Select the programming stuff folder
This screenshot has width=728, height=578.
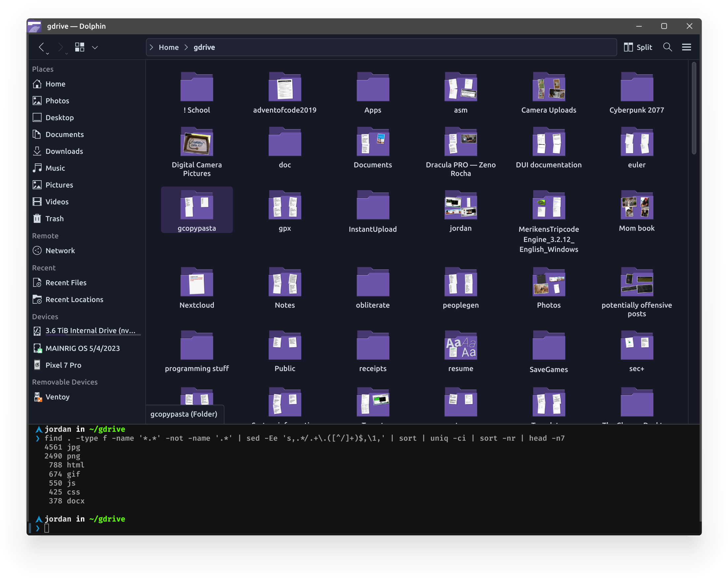[197, 351]
